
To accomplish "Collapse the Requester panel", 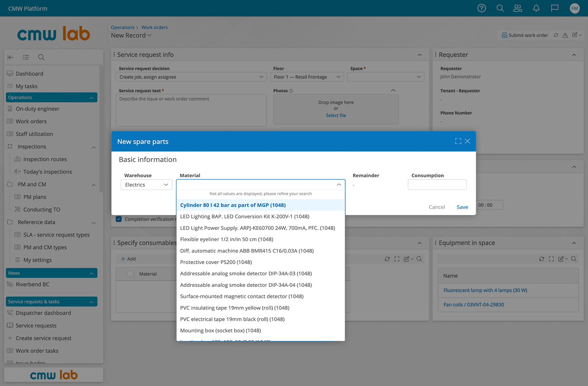I will tap(574, 54).
